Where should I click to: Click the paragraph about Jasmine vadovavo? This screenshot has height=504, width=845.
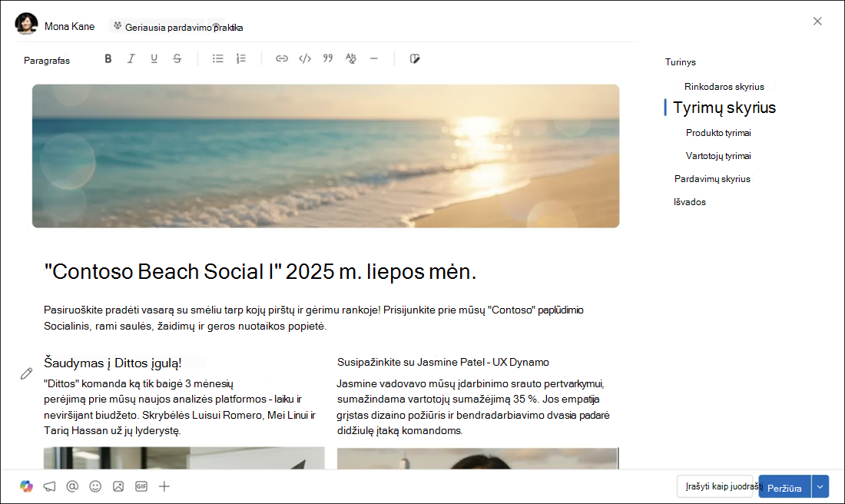(x=473, y=407)
